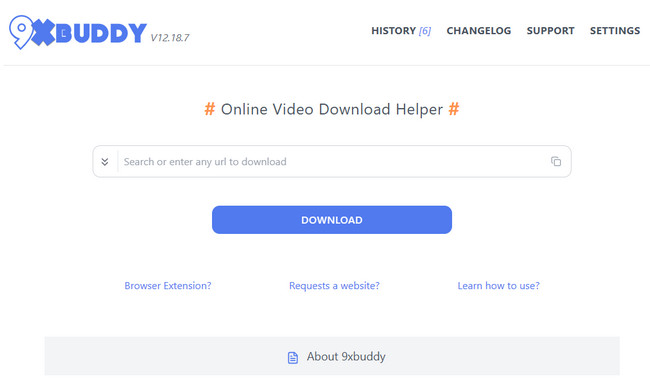Click the About 9xbuddy text

[346, 356]
